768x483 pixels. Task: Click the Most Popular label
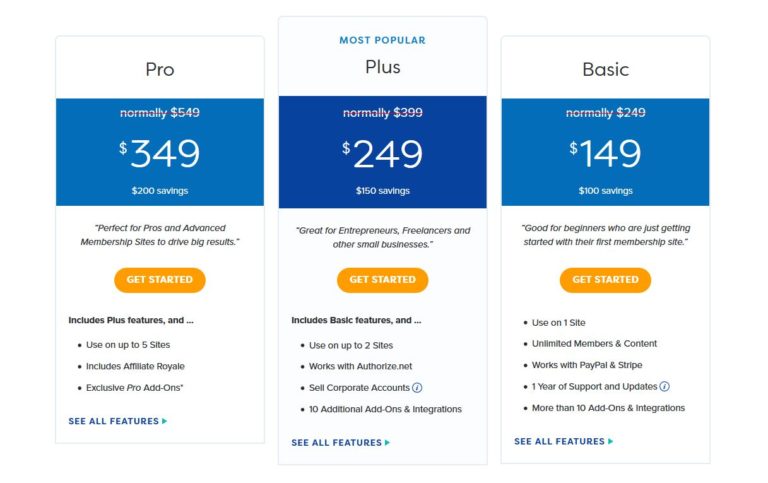(x=382, y=41)
